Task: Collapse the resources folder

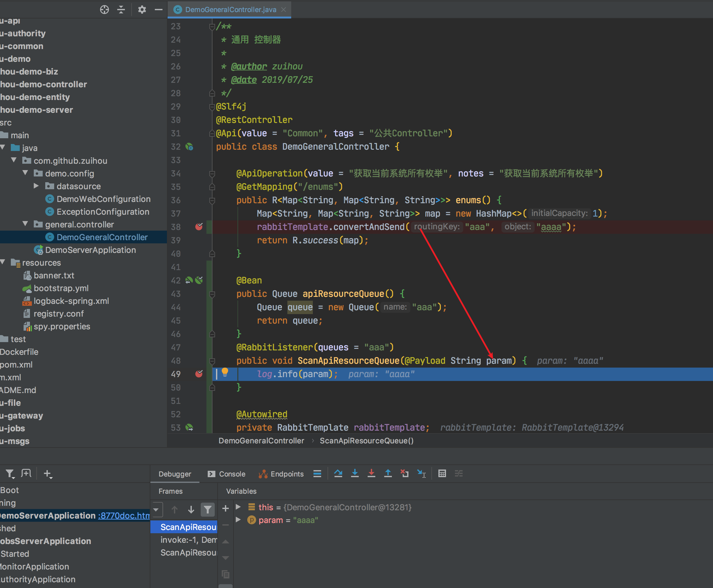Action: [4, 262]
